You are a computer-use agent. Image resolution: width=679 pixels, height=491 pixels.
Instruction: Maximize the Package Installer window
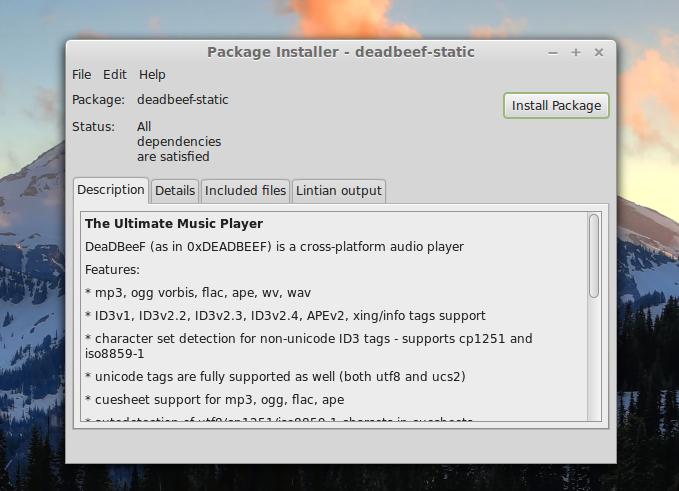[x=576, y=52]
